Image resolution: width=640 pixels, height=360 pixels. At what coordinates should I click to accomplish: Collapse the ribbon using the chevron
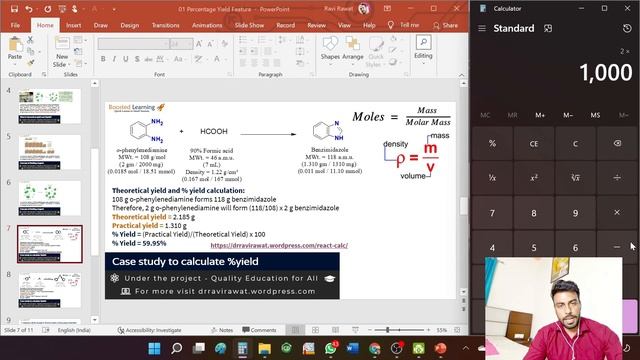tap(462, 75)
